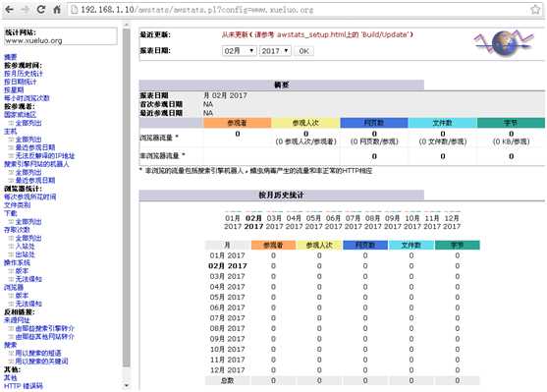Open the 按月历史统计 sidebar link
The image size is (547, 392).
click(24, 74)
